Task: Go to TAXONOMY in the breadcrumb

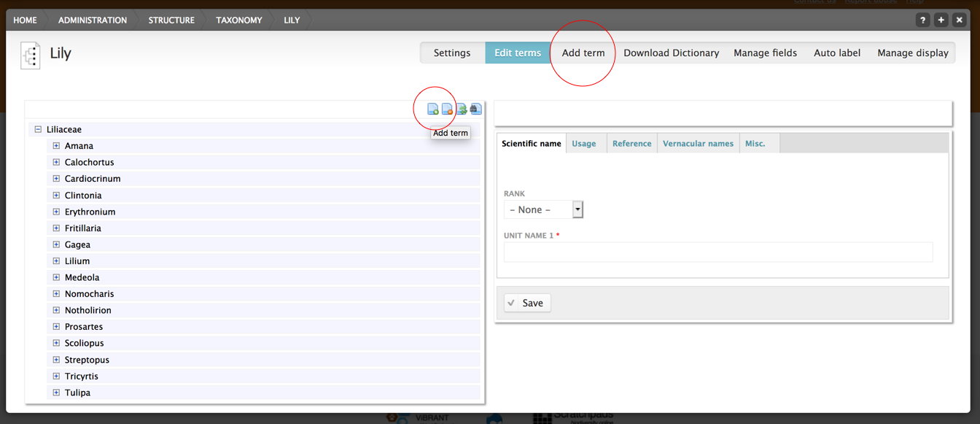Action: tap(239, 20)
